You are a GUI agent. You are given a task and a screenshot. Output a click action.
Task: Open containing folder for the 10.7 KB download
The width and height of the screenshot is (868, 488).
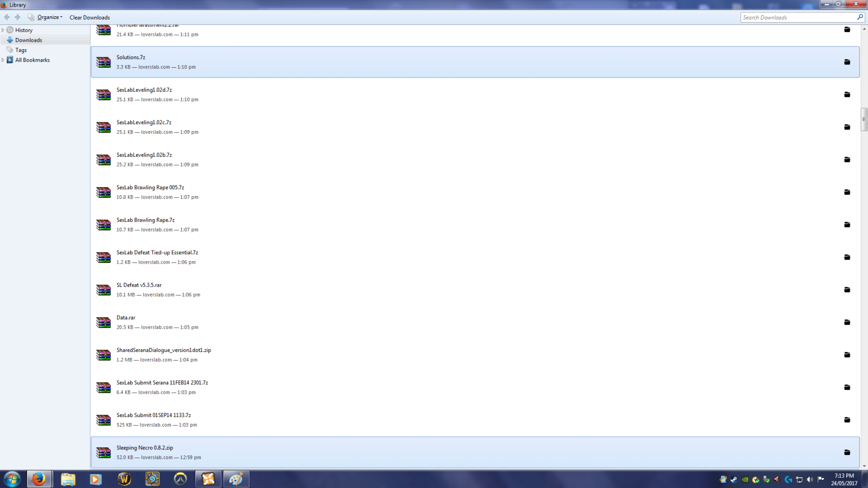847,224
